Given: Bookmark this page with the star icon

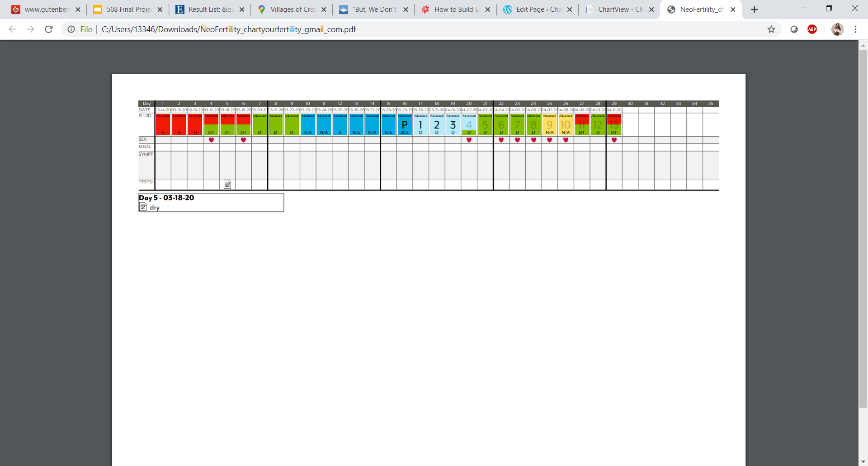Looking at the screenshot, I should (771, 29).
